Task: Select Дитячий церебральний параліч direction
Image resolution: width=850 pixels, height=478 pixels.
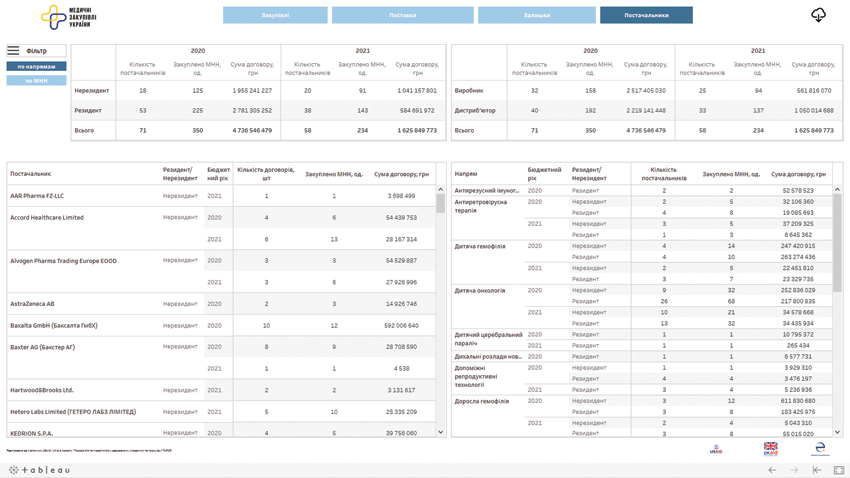Action: (488, 339)
